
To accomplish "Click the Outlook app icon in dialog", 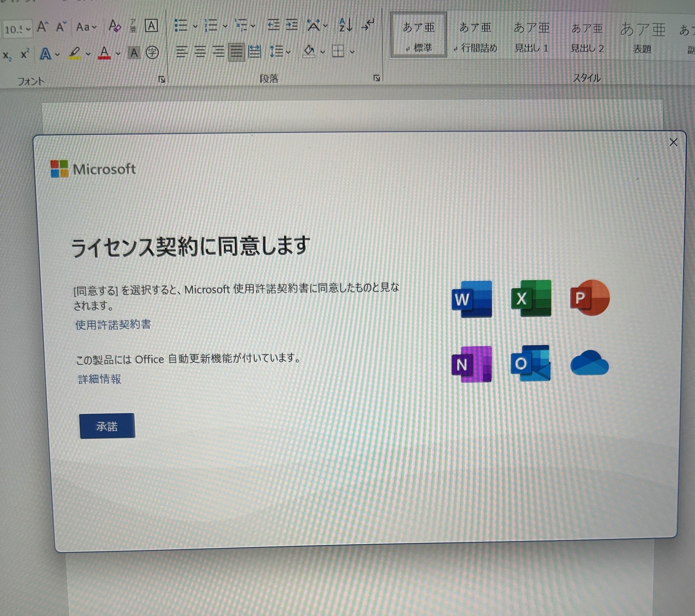I will pyautogui.click(x=530, y=363).
